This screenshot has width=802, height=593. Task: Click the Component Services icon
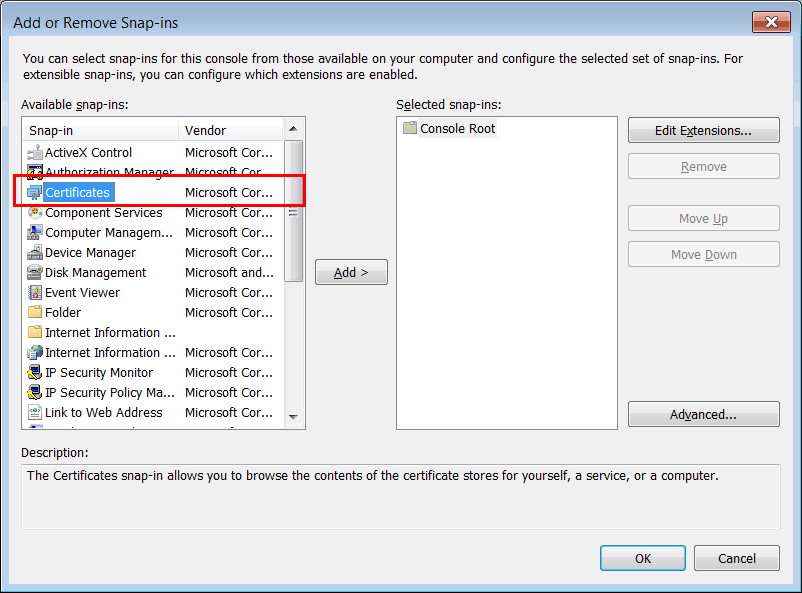[x=35, y=212]
